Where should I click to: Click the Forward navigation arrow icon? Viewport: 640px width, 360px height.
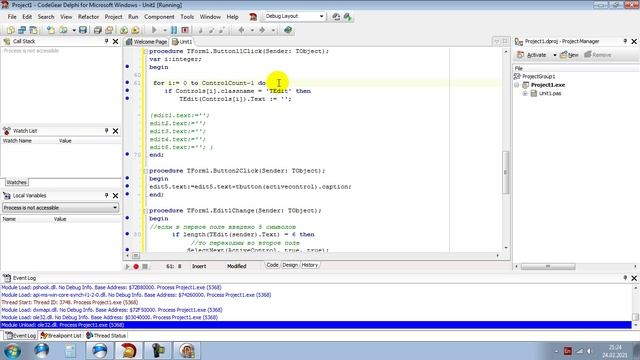262,30
